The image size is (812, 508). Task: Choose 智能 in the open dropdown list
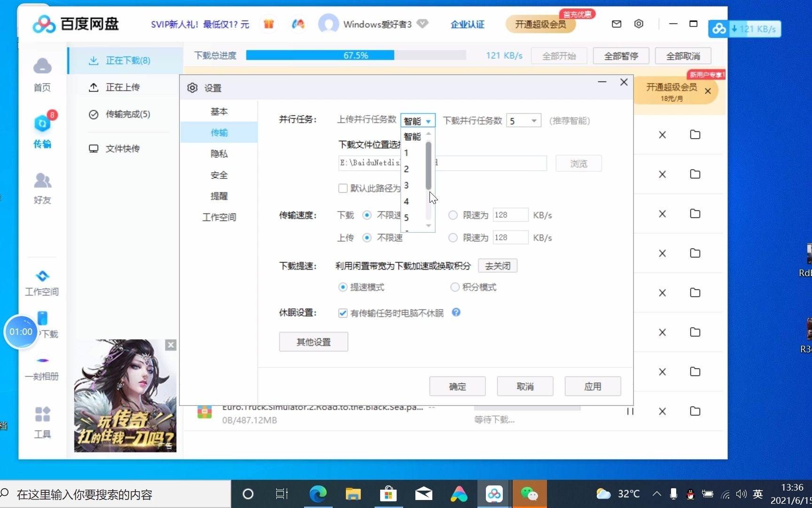[x=412, y=136]
